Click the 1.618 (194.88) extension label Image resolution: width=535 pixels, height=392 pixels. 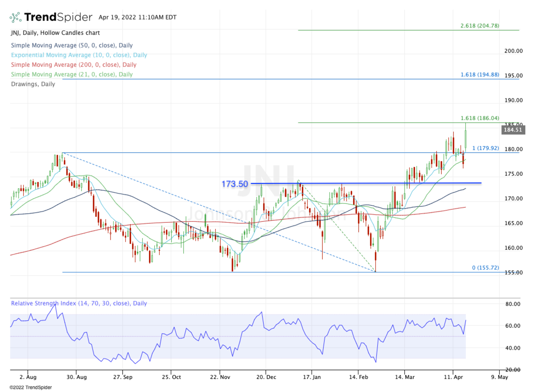point(480,75)
